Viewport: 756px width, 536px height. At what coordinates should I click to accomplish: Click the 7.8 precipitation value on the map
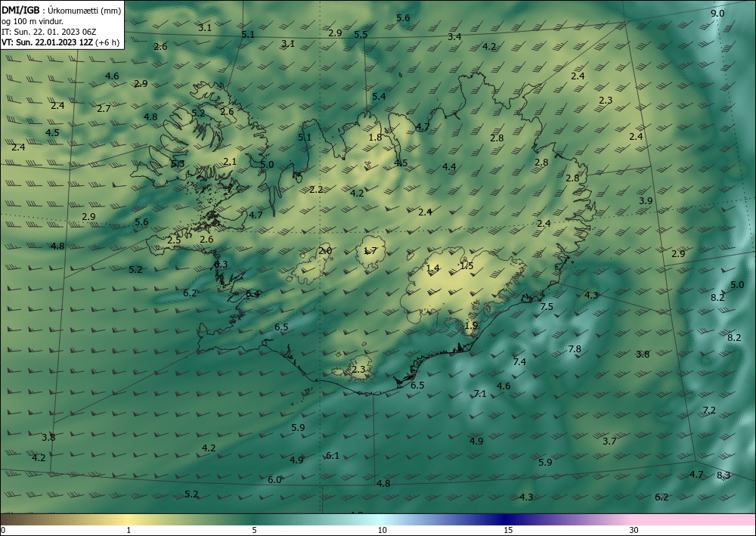coord(575,349)
